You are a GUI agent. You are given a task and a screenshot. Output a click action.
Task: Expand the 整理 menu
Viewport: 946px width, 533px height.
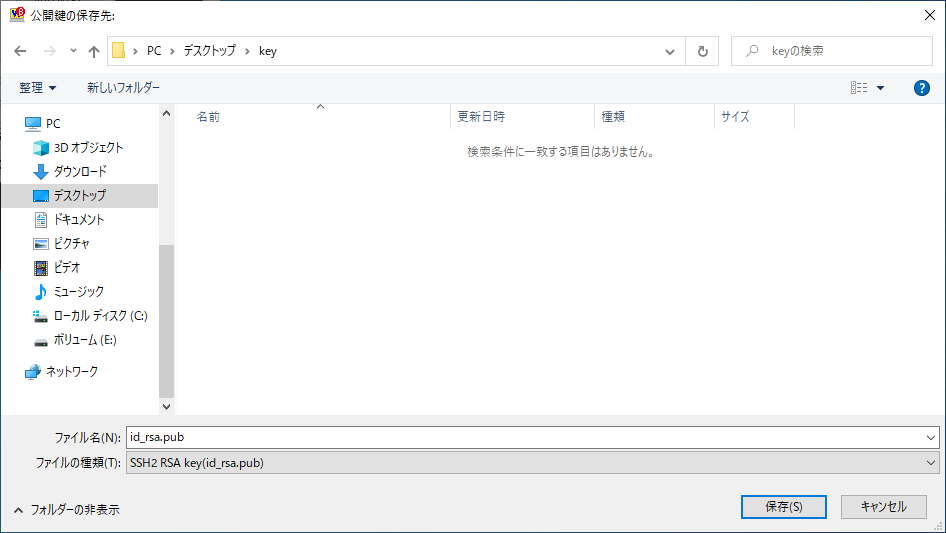38,88
